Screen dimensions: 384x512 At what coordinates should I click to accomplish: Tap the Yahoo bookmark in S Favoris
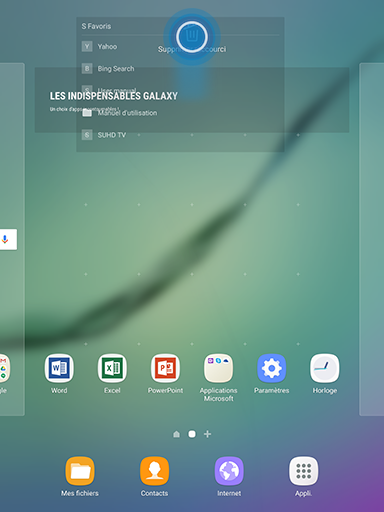pyautogui.click(x=107, y=47)
